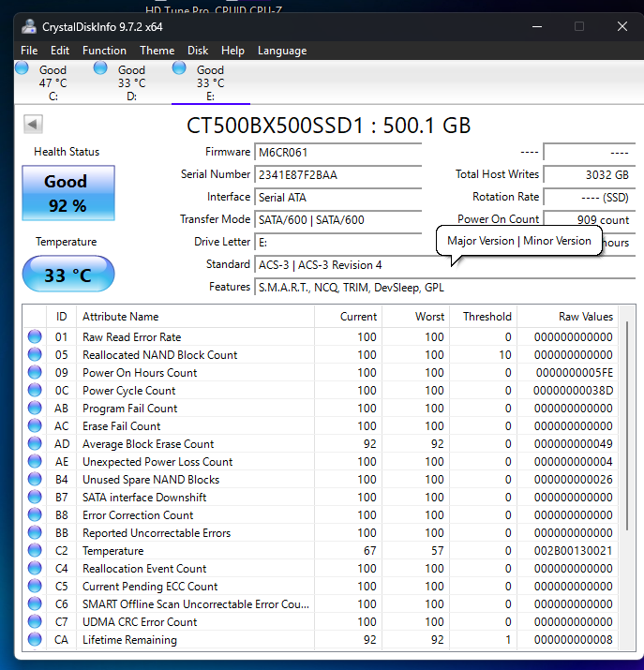
Task: Click the Firmware field M6CR061
Action: pos(338,153)
